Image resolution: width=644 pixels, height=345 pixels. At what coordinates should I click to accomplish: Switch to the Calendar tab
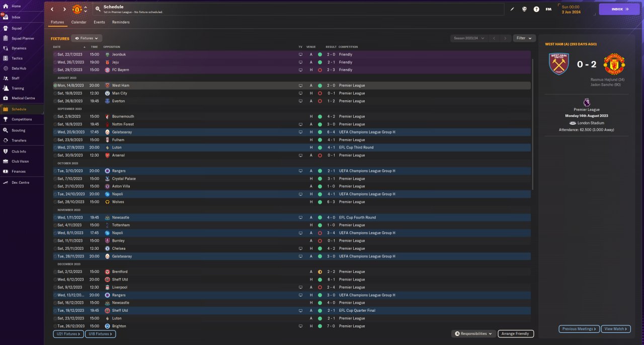(78, 22)
